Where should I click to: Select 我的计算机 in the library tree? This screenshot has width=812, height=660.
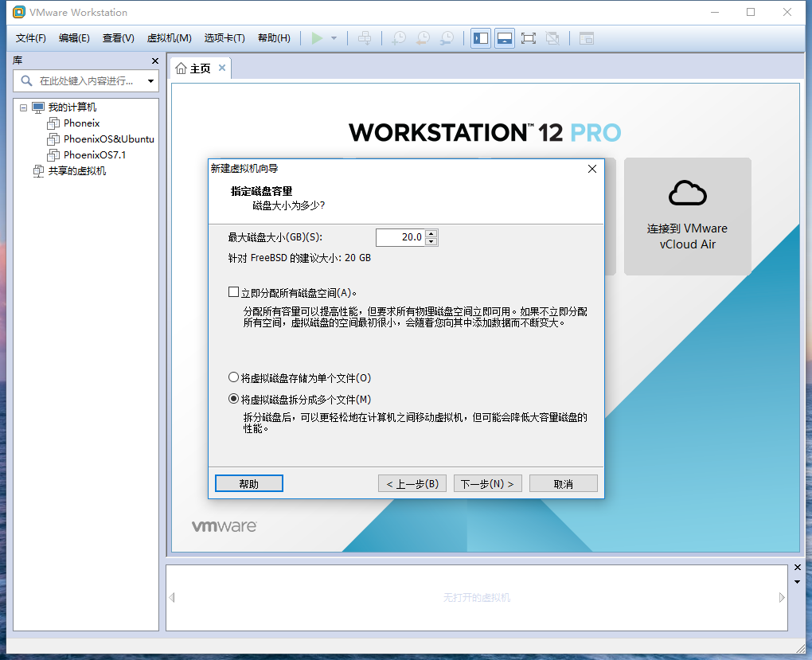click(72, 107)
